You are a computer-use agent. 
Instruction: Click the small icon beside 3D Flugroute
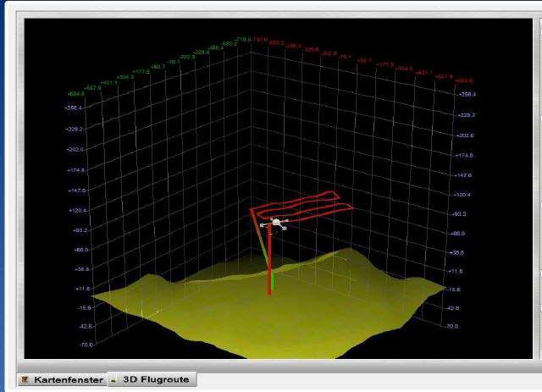click(x=113, y=380)
